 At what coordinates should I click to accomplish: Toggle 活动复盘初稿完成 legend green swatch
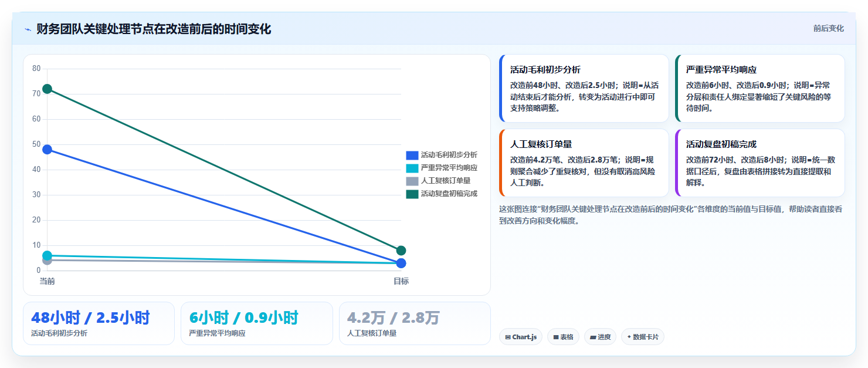pyautogui.click(x=412, y=194)
